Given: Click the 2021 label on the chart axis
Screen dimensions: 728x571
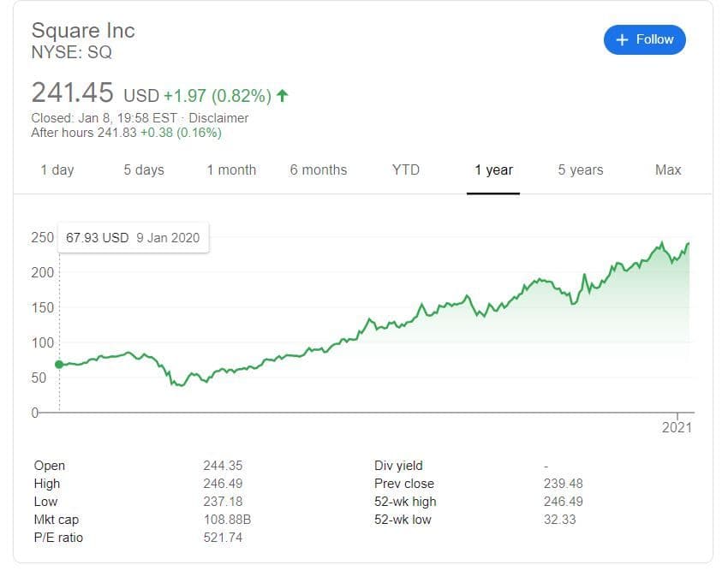Looking at the screenshot, I should click(677, 427).
